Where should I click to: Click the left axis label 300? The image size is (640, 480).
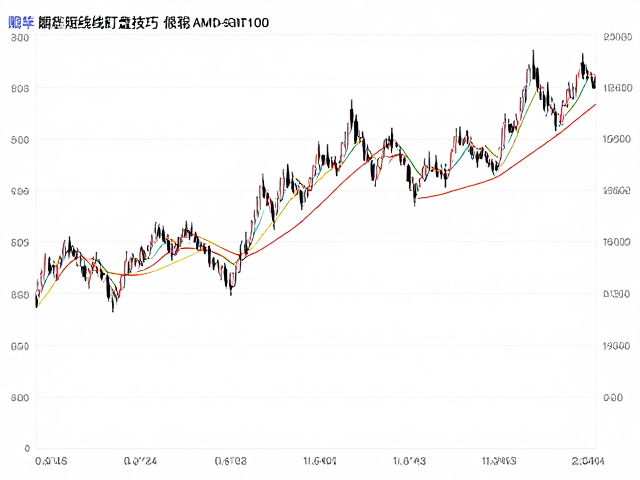pos(20,38)
